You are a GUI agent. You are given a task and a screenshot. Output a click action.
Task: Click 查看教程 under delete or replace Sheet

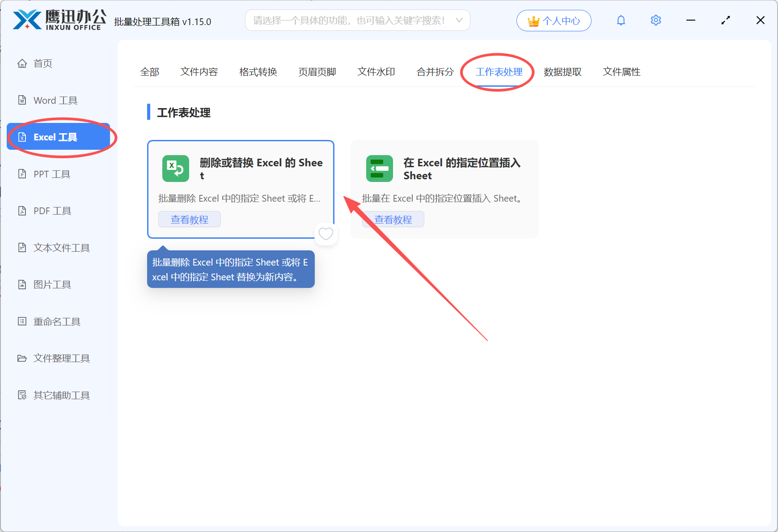tap(190, 220)
